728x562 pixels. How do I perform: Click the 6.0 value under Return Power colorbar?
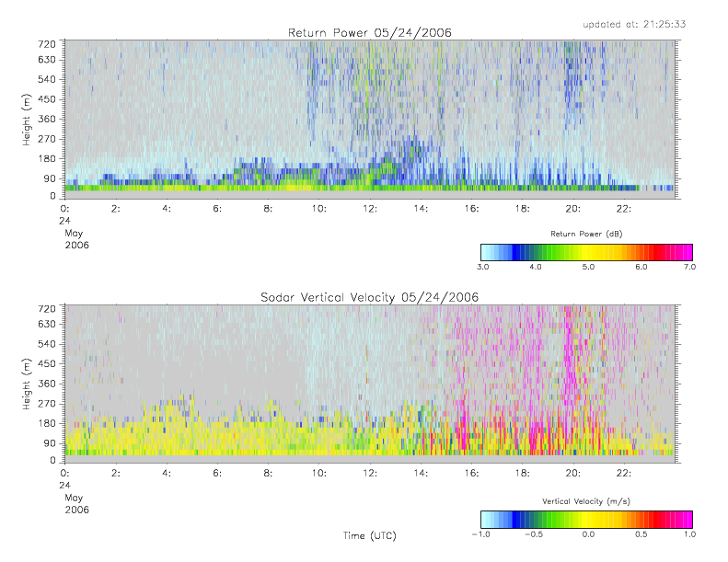point(641,267)
